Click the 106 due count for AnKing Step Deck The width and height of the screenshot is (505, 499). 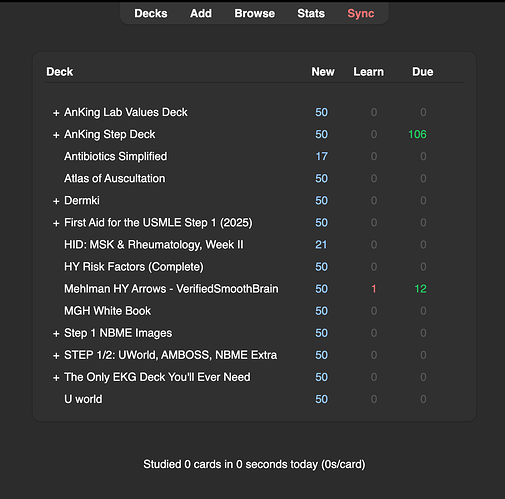tap(417, 134)
